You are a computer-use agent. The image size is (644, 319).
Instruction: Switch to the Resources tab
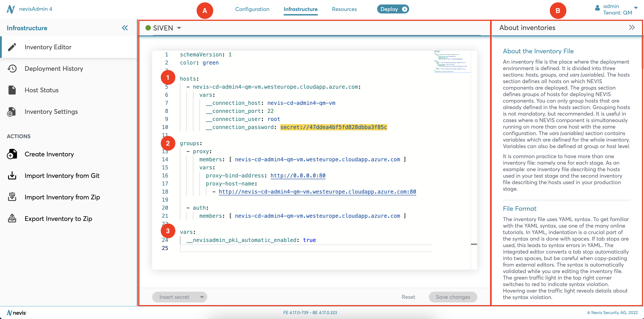pos(344,9)
